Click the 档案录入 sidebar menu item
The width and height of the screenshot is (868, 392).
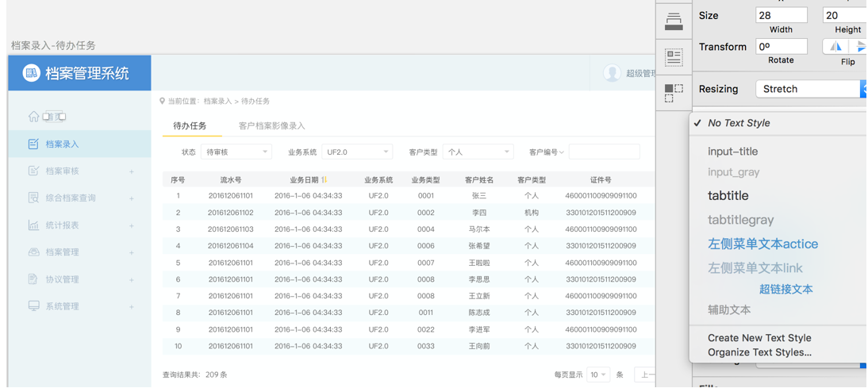coord(79,144)
